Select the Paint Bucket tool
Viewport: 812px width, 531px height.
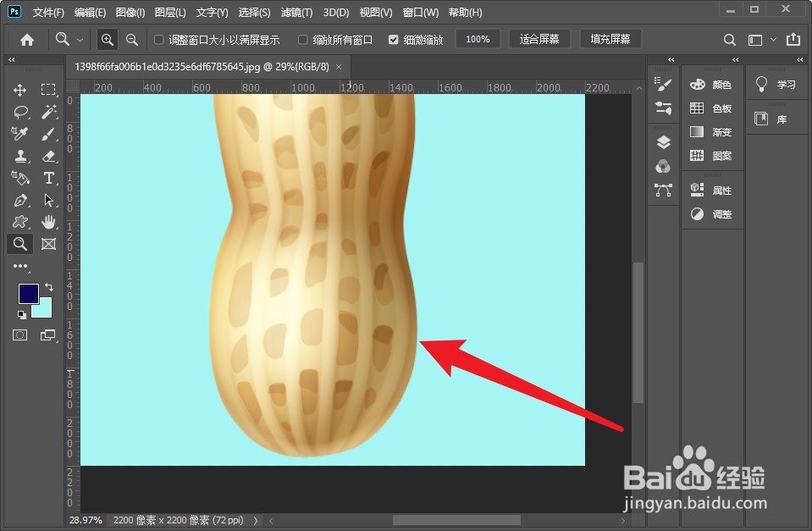20,178
